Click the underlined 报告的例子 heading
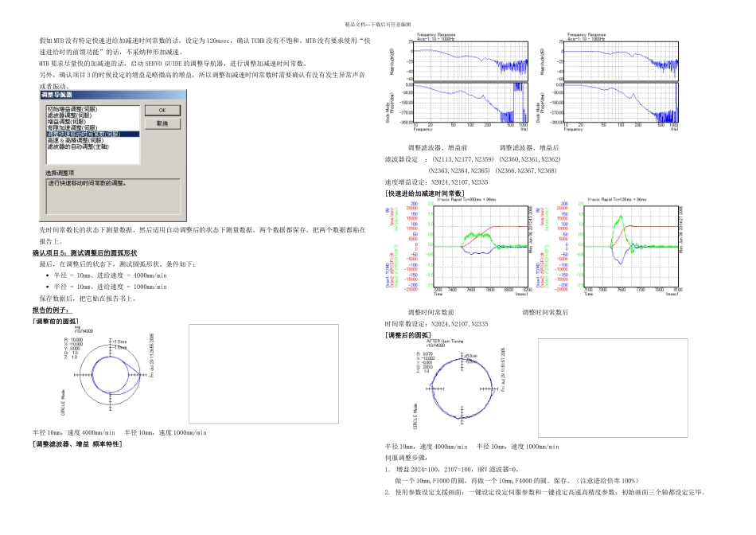756x535 pixels. click(x=52, y=310)
